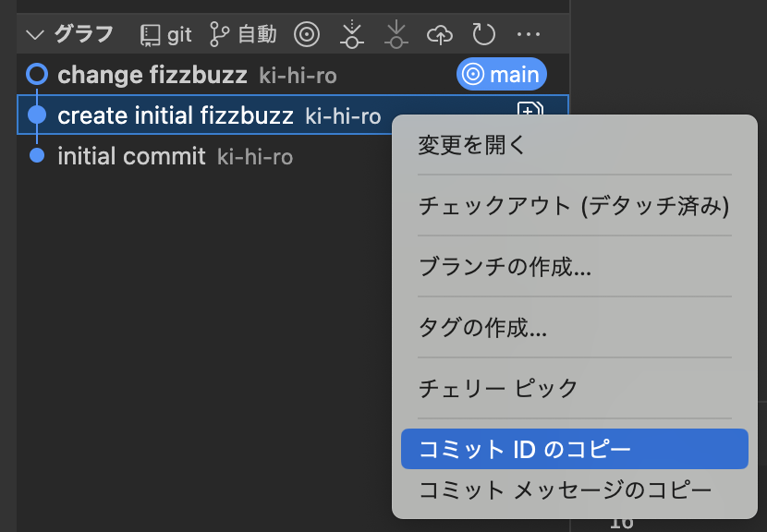
Task: Click the git repository book icon
Action: click(x=150, y=35)
